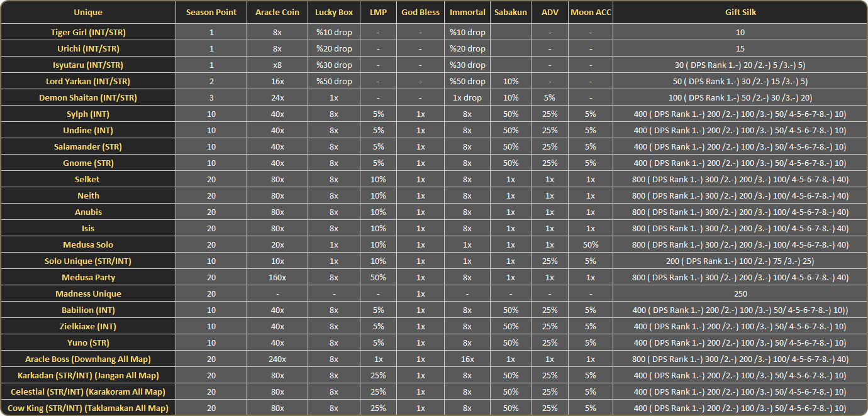Click the Unique column header
Viewport: 868px width, 416px height.
click(x=88, y=13)
